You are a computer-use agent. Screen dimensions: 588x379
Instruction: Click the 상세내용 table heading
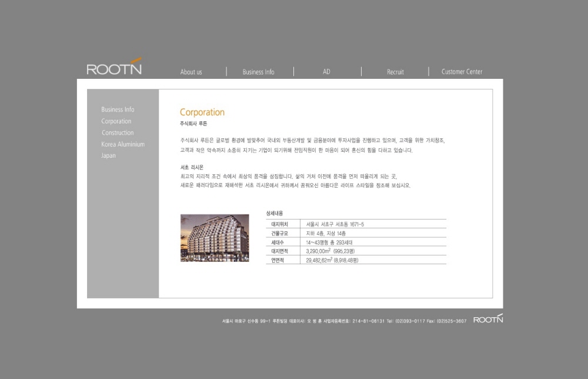tap(275, 213)
